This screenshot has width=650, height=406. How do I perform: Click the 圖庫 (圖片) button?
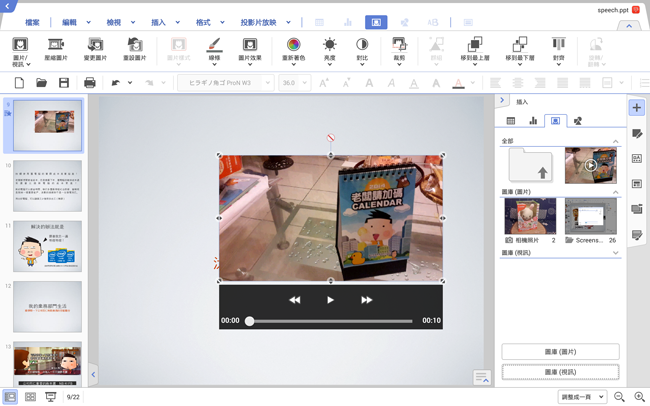560,352
